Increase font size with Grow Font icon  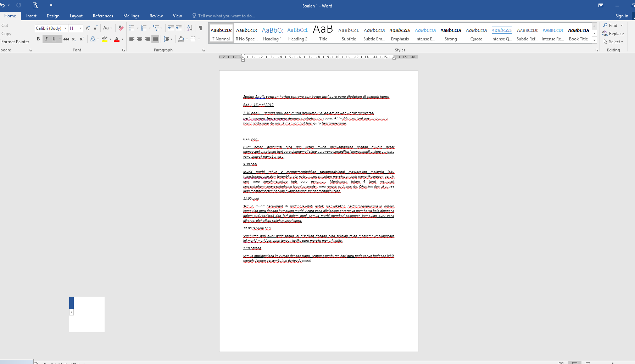pyautogui.click(x=88, y=28)
